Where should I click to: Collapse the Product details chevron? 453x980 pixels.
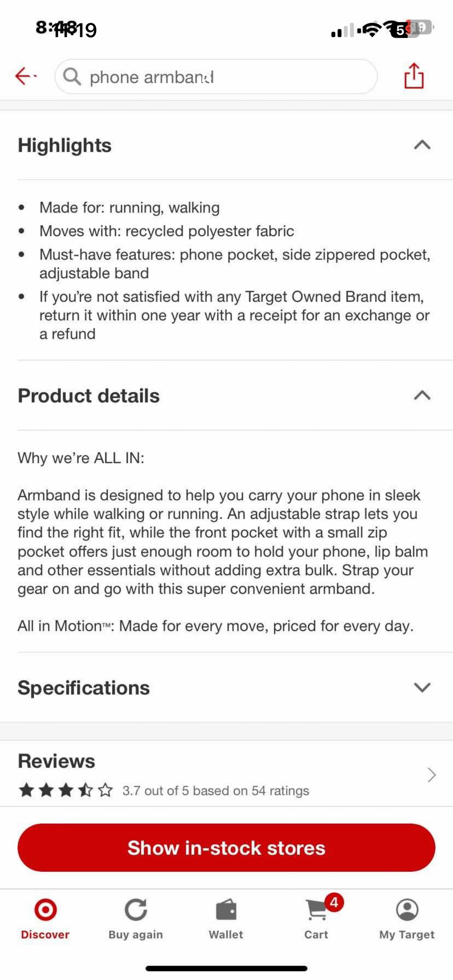click(x=422, y=395)
